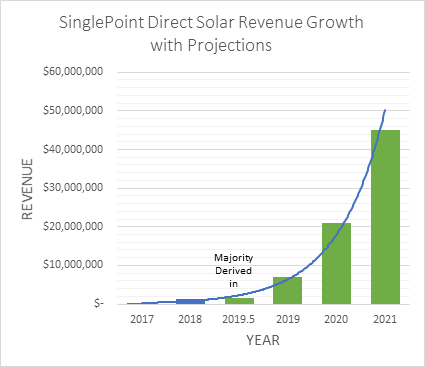Select the chart title 'SinglePoint Direct Solar Revenue Growth'
This screenshot has height=367, width=425.
click(211, 23)
